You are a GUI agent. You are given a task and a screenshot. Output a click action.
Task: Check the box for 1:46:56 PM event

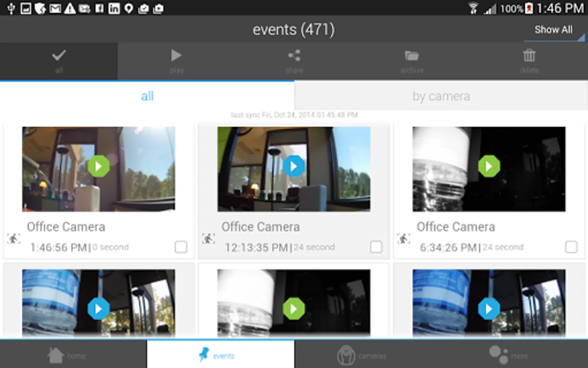tap(181, 247)
